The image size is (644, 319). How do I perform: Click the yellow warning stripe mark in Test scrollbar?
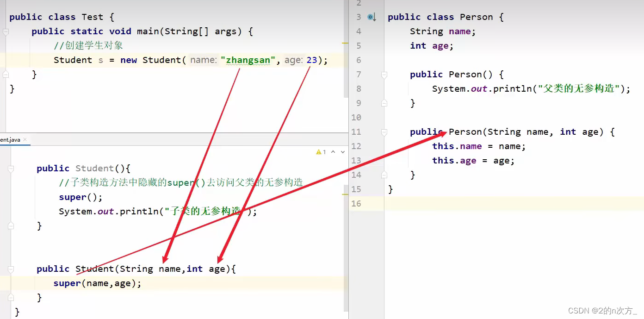[x=345, y=43]
